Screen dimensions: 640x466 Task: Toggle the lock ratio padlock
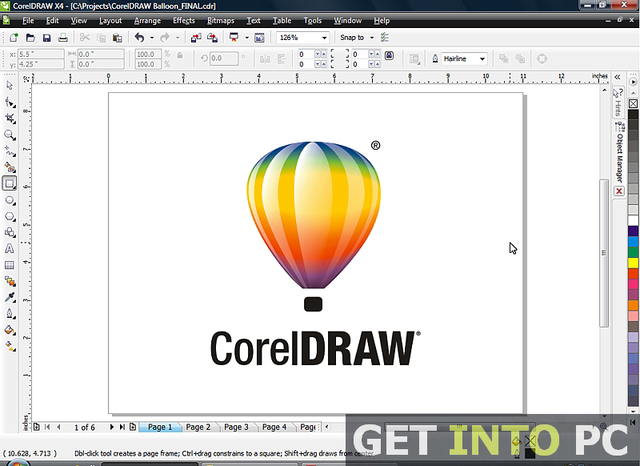pyautogui.click(x=180, y=55)
